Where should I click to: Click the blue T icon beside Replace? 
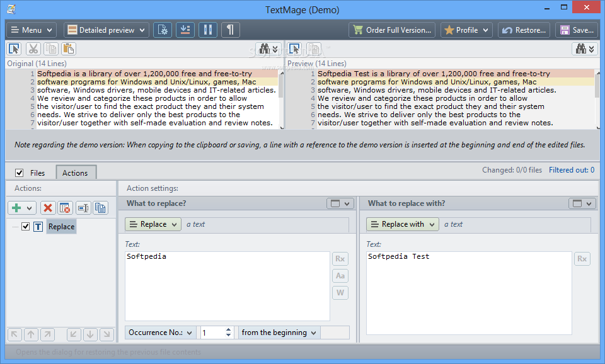[x=38, y=227]
